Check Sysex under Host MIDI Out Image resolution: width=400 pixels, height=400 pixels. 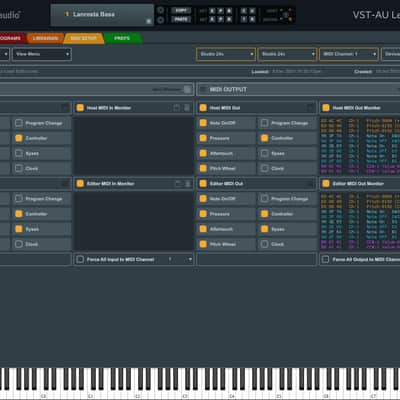coord(264,153)
